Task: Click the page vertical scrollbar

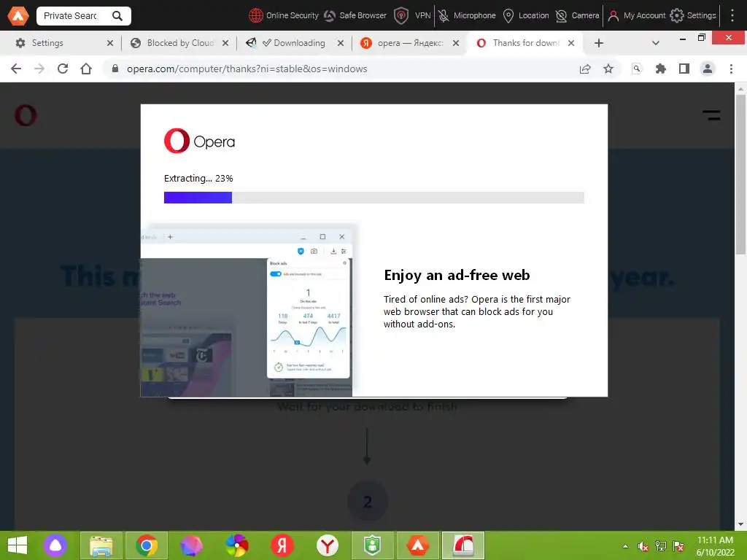Action: pyautogui.click(x=740, y=175)
